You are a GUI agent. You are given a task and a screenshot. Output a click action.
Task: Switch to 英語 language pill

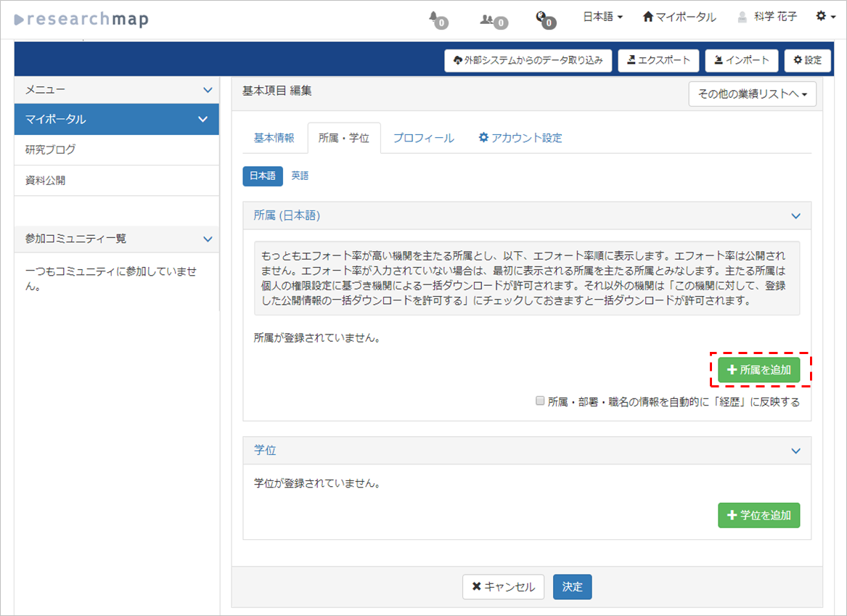pyautogui.click(x=300, y=176)
